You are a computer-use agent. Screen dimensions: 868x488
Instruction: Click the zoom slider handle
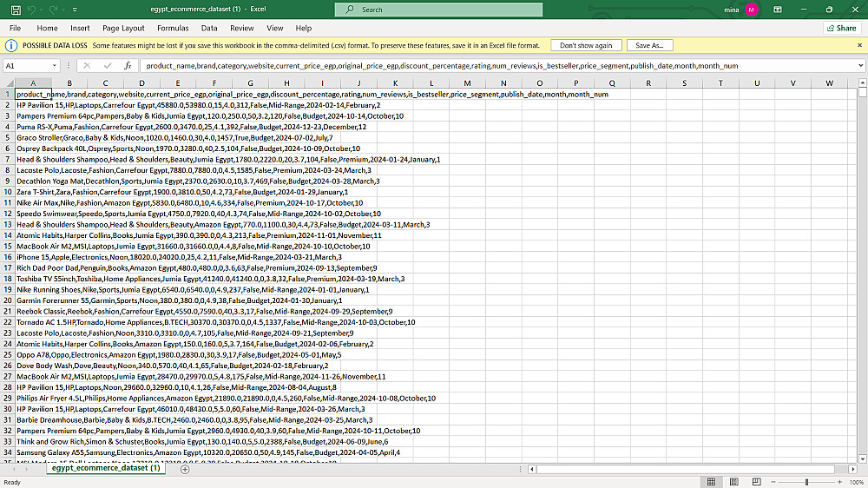(806, 482)
